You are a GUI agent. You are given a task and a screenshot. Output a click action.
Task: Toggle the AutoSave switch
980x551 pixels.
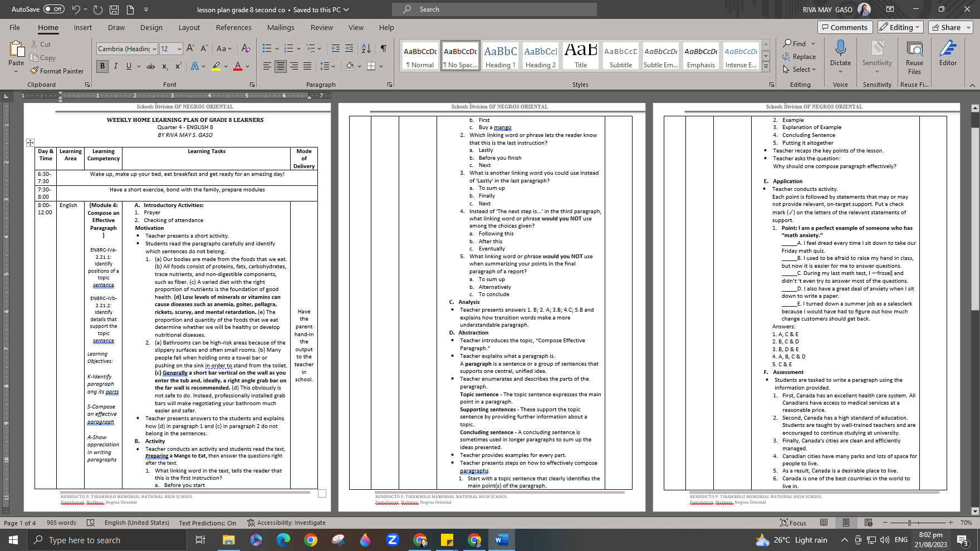pyautogui.click(x=54, y=9)
